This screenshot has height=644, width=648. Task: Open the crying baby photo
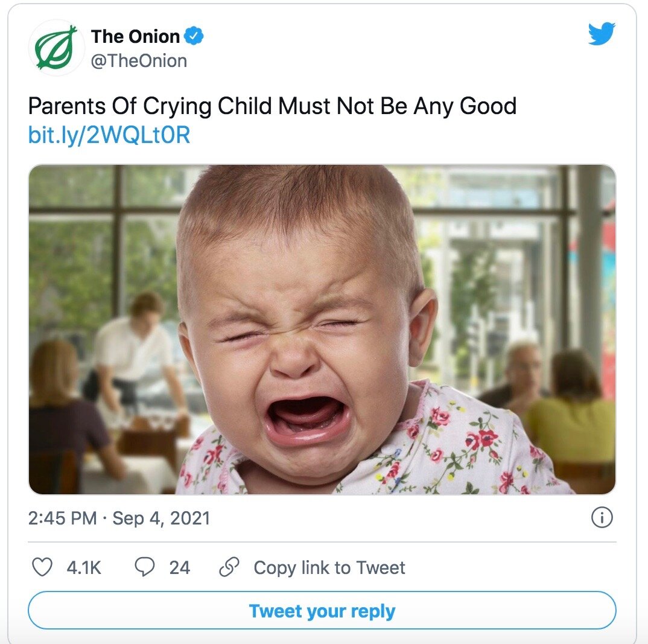322,330
